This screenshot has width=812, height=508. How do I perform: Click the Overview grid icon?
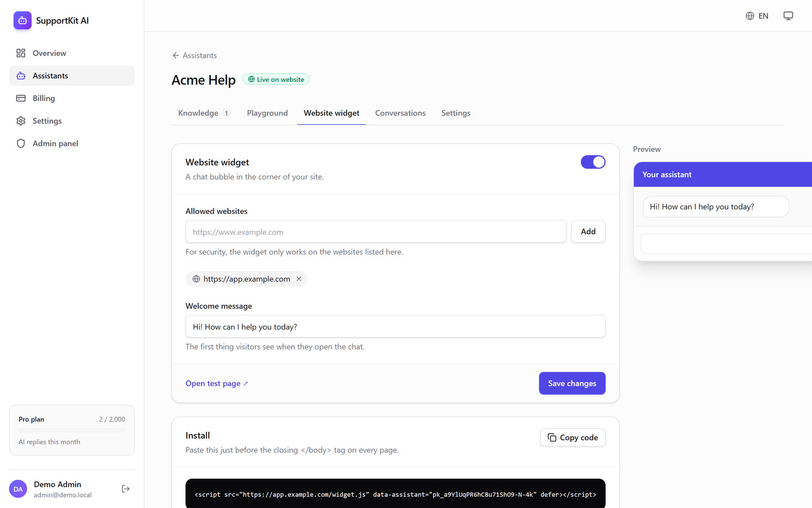click(21, 53)
